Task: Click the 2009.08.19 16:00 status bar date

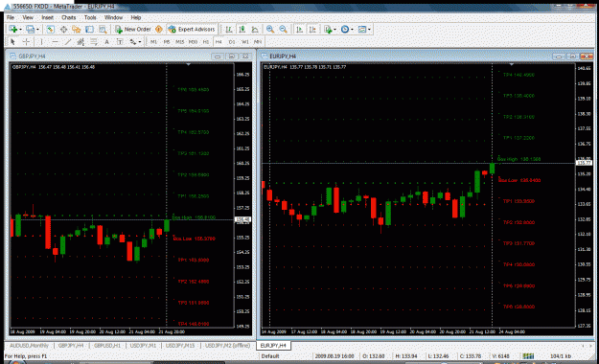Action: click(334, 356)
